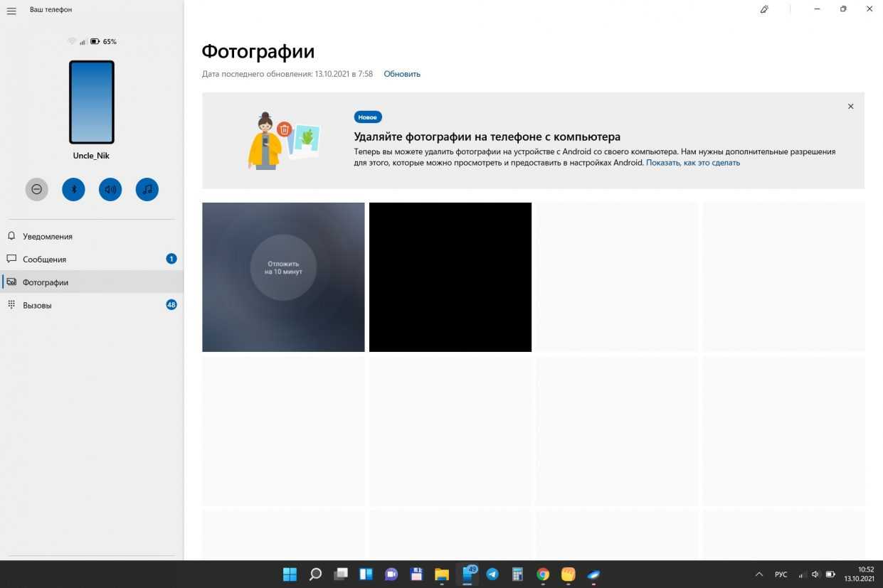883x588 pixels.
Task: Open the black photo thumbnail
Action: [450, 277]
